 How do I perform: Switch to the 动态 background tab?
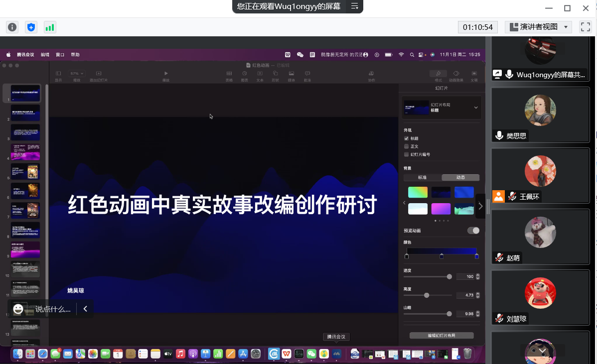click(460, 177)
